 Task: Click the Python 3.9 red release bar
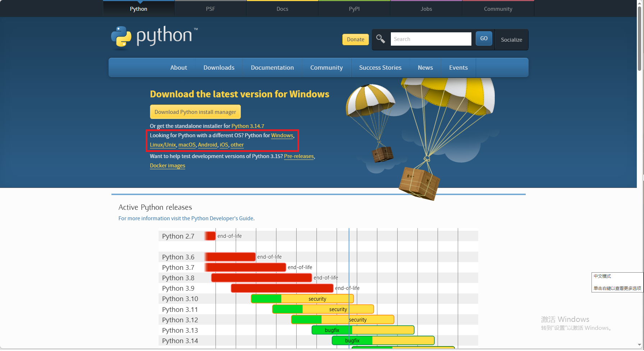point(282,288)
